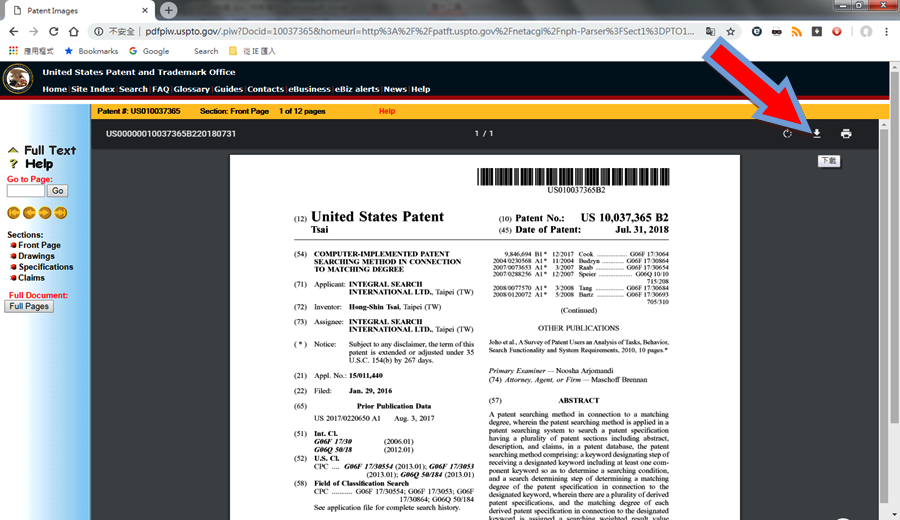900x520 pixels.
Task: Open the IE imported bookmarks folder
Action: [252, 51]
